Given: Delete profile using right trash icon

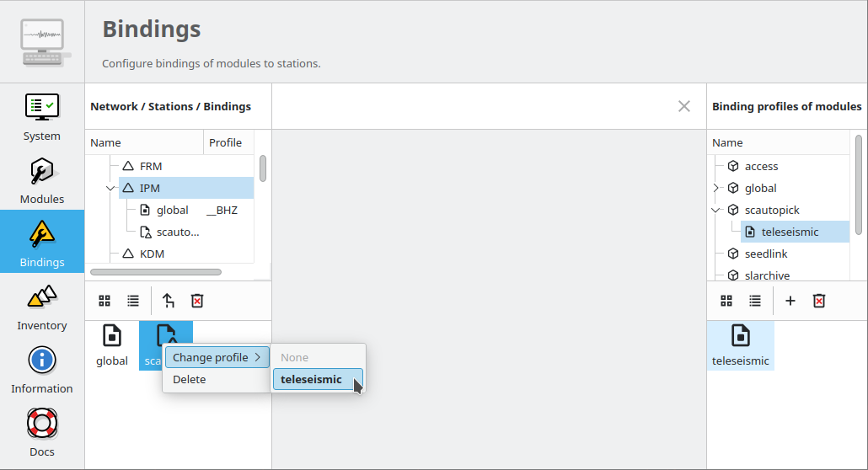Looking at the screenshot, I should pyautogui.click(x=819, y=301).
